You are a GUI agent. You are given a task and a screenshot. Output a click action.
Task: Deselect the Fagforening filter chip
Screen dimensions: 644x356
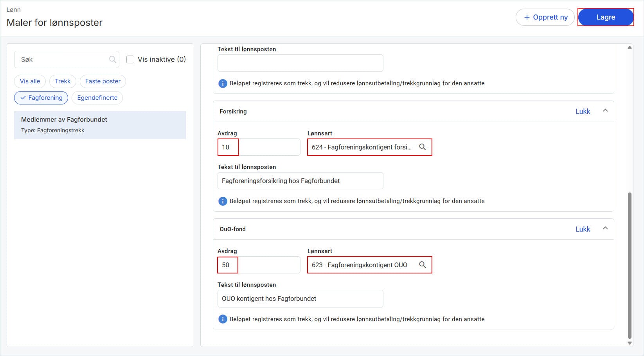41,98
